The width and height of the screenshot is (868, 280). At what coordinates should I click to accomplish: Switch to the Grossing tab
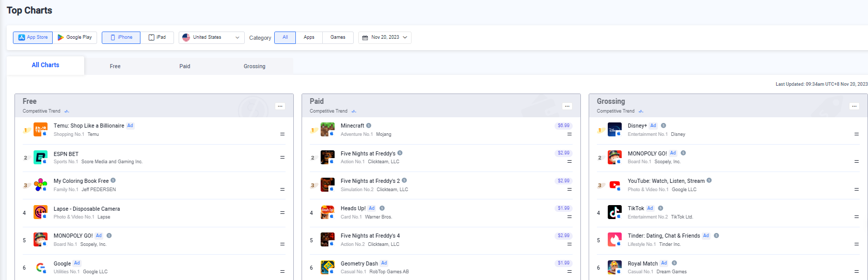[255, 66]
